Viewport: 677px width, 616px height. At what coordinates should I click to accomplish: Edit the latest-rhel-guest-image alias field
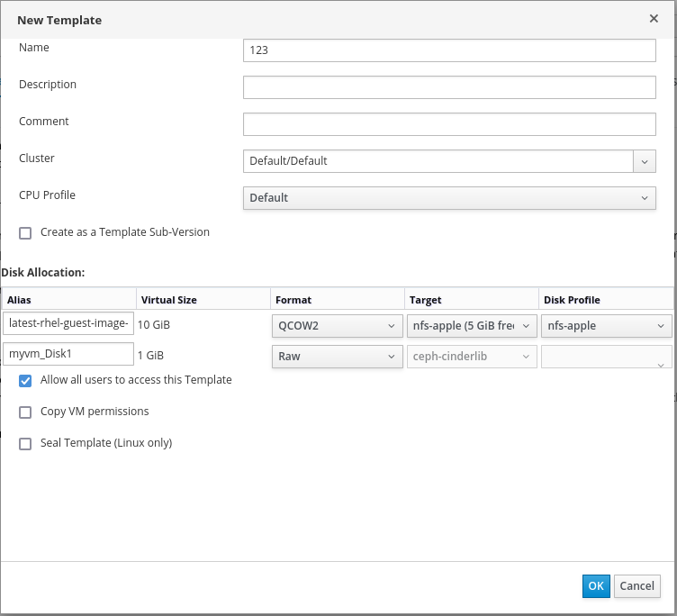pyautogui.click(x=68, y=324)
